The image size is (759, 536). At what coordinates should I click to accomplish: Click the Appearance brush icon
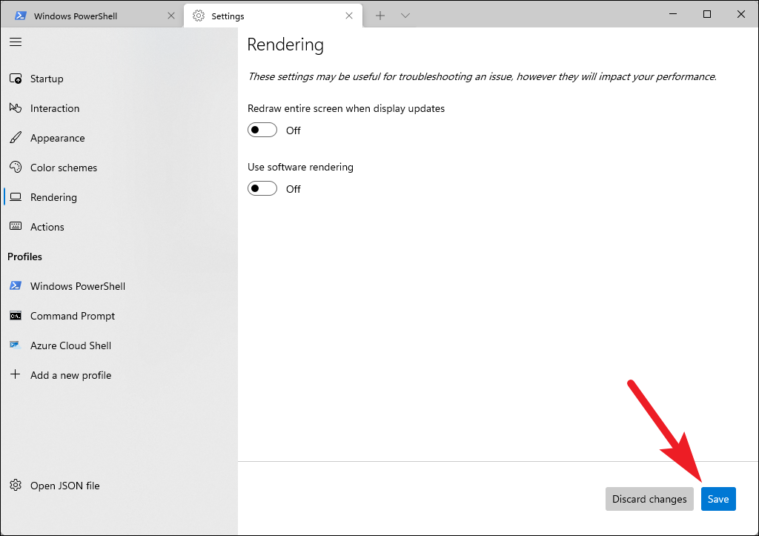click(x=15, y=138)
